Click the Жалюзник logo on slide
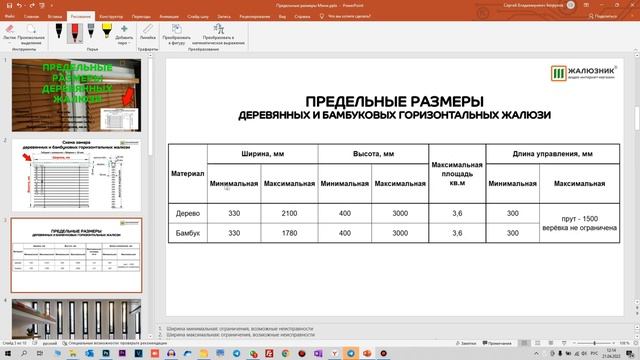The height and width of the screenshot is (360, 640). click(584, 73)
